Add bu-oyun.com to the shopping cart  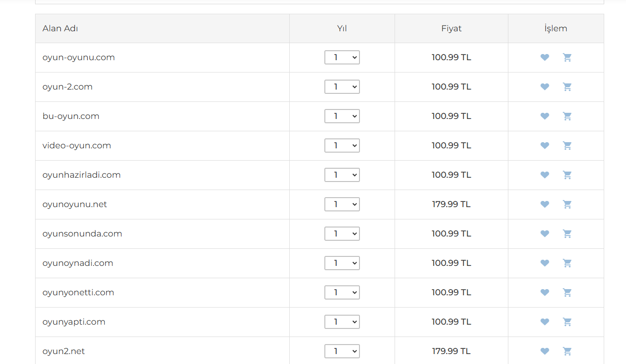[x=567, y=116]
